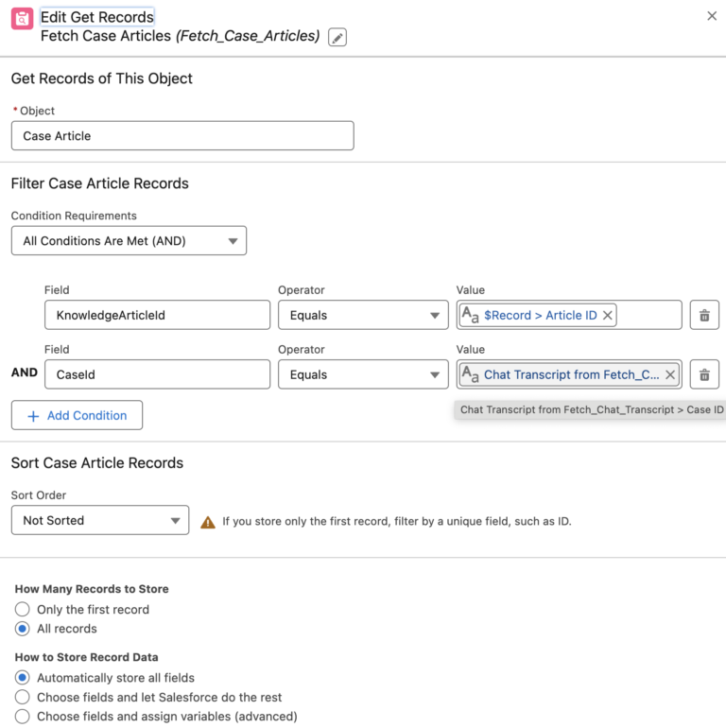Viewport: 726px width, 728px height.
Task: Select Choose fields and assign variables (advanced)
Action: click(x=23, y=717)
